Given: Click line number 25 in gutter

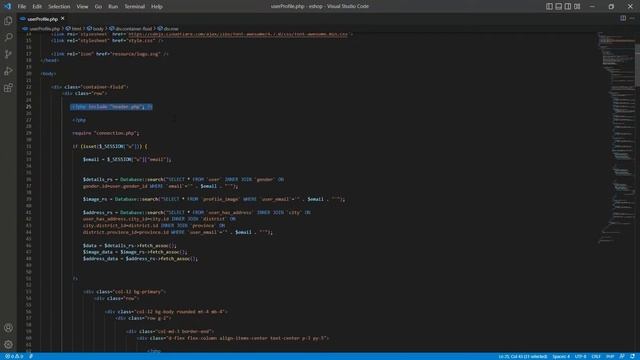Looking at the screenshot, I should pyautogui.click(x=29, y=107).
